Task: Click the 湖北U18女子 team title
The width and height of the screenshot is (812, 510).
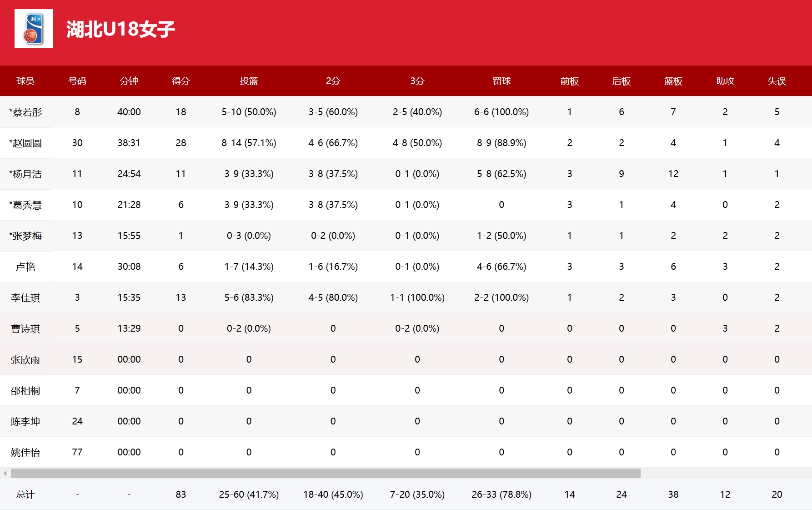Action: pyautogui.click(x=120, y=29)
